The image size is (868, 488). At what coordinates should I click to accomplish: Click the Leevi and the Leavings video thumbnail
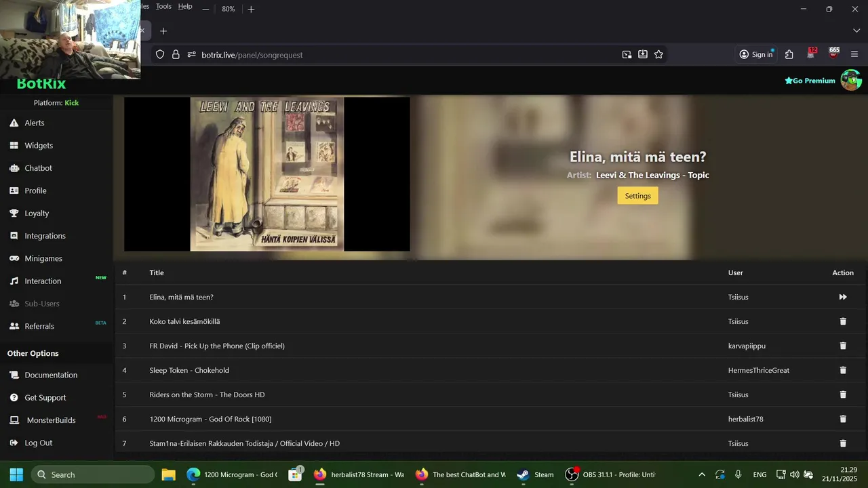click(267, 174)
